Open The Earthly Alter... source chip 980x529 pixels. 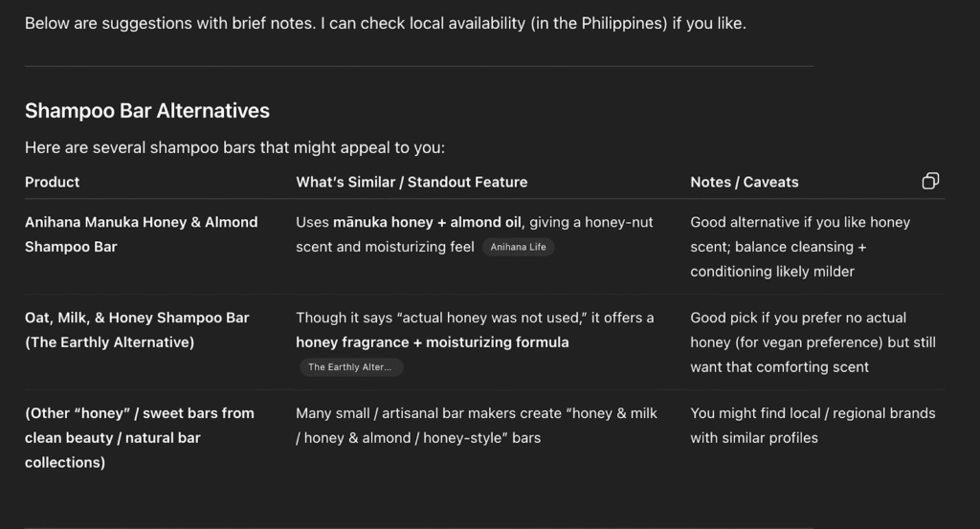(350, 367)
